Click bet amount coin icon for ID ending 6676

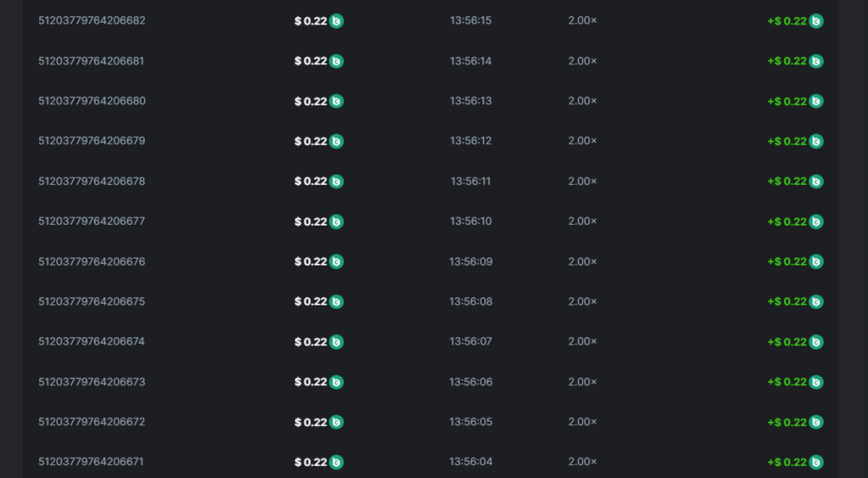(337, 262)
